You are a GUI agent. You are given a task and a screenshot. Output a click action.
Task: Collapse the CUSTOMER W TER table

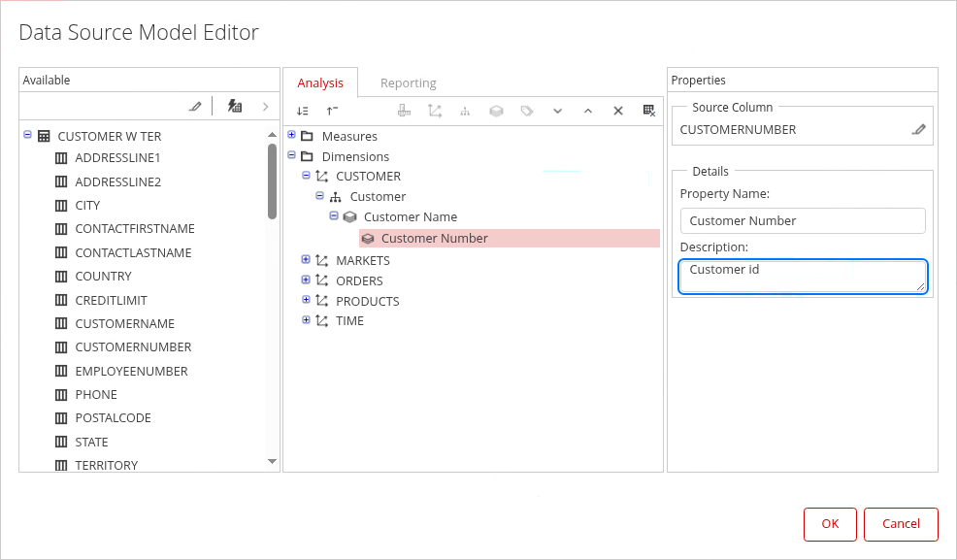[27, 136]
